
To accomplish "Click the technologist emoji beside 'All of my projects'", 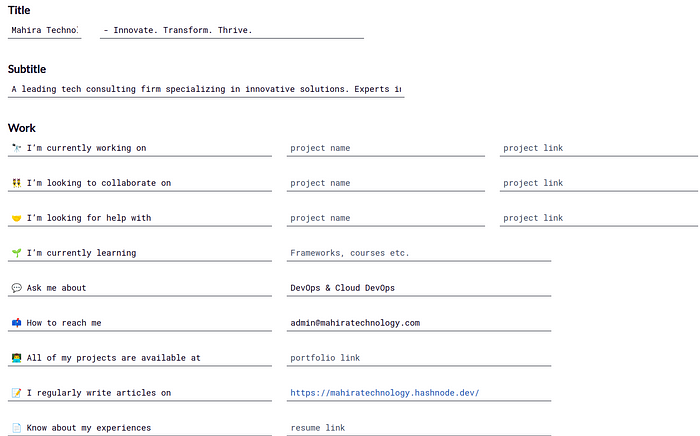I will click(x=17, y=358).
